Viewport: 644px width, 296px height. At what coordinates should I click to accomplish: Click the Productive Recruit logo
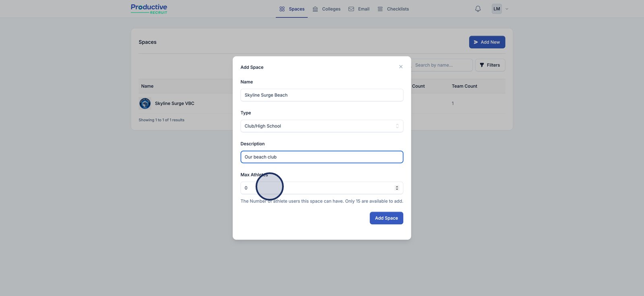pos(149,9)
